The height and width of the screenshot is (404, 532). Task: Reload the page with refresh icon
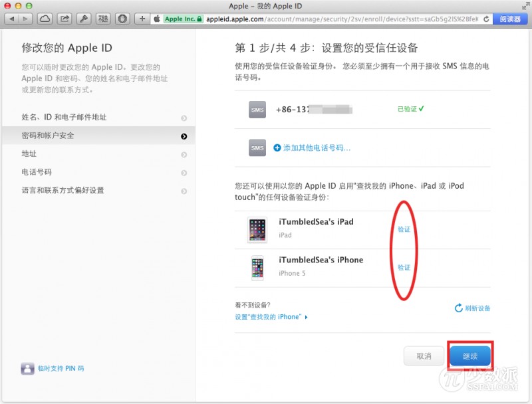click(486, 19)
